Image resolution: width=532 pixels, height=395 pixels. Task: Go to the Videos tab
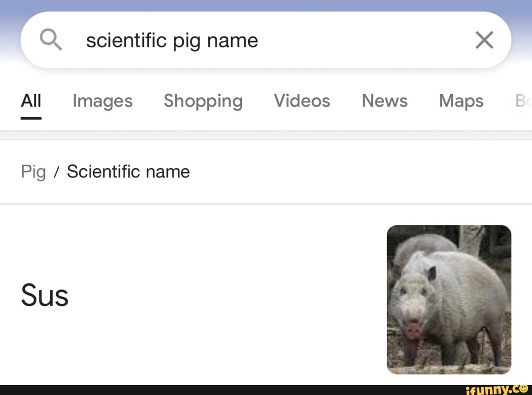pos(302,101)
